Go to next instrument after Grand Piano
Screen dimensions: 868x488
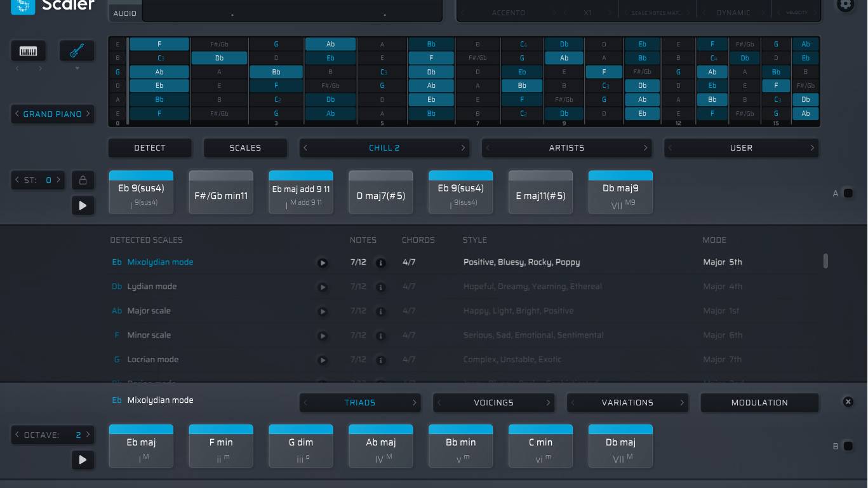point(88,114)
